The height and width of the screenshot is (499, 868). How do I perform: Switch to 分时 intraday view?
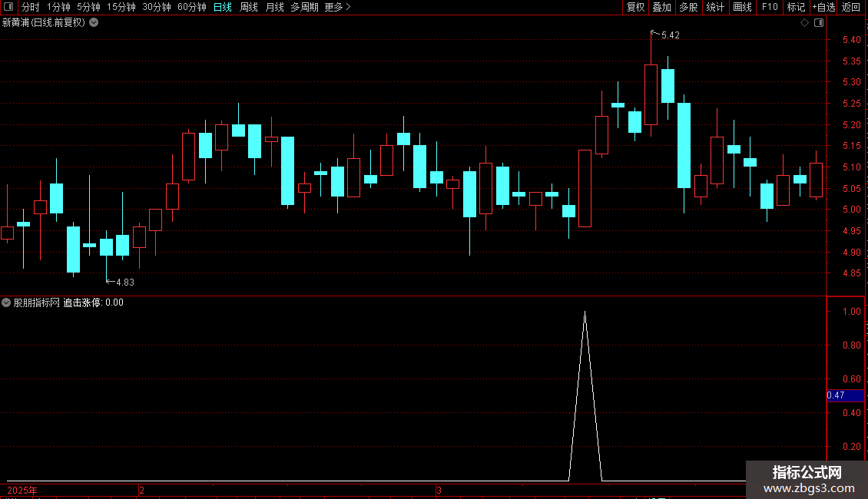pyautogui.click(x=31, y=7)
